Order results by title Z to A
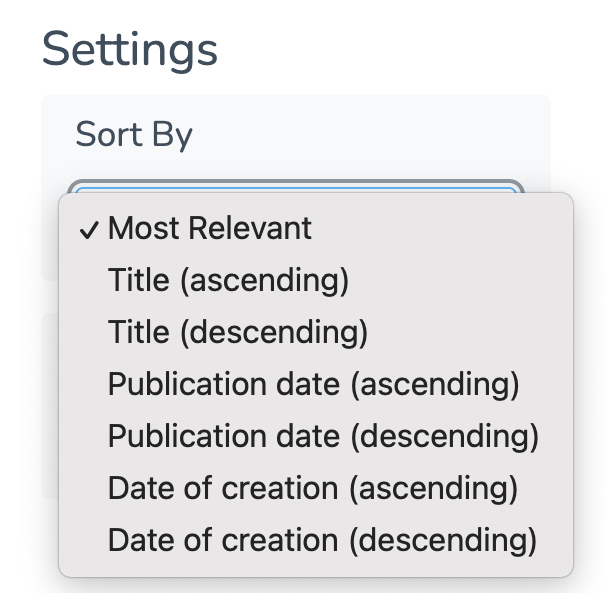 tap(238, 333)
